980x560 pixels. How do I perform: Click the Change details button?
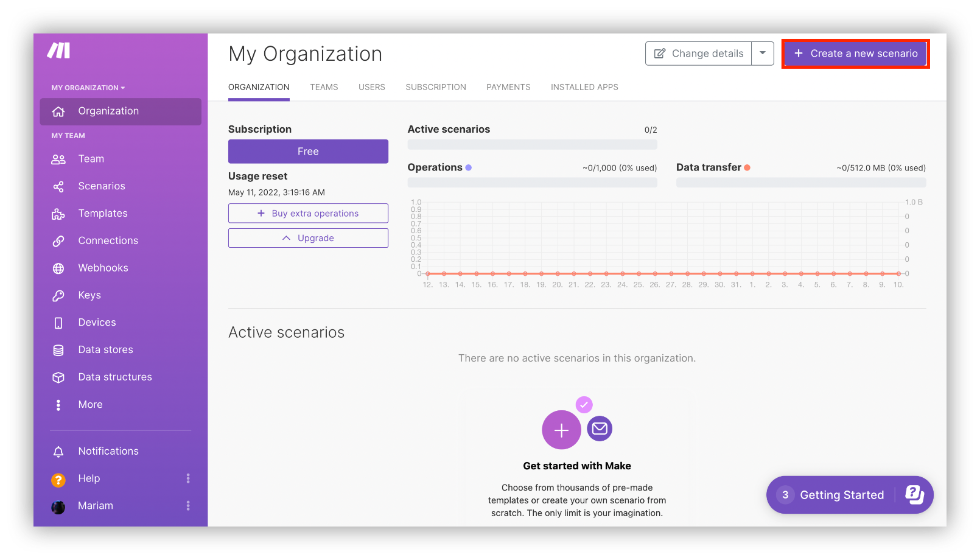(699, 54)
